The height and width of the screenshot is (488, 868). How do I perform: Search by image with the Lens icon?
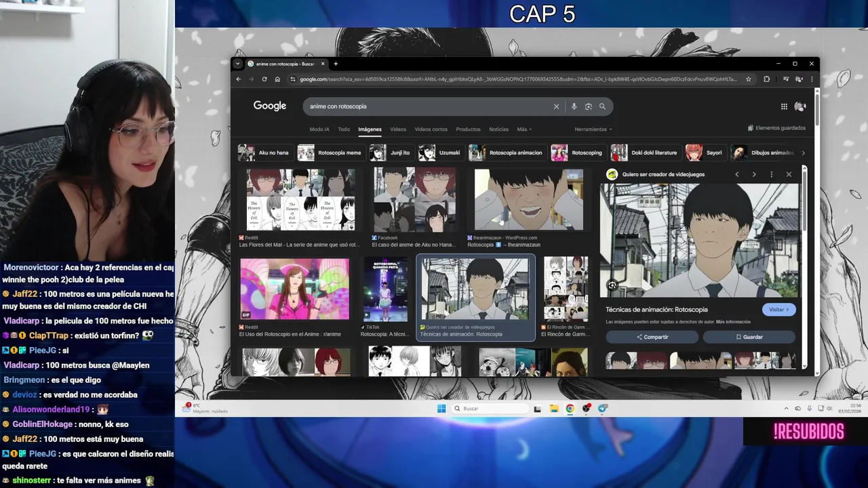[x=589, y=106]
